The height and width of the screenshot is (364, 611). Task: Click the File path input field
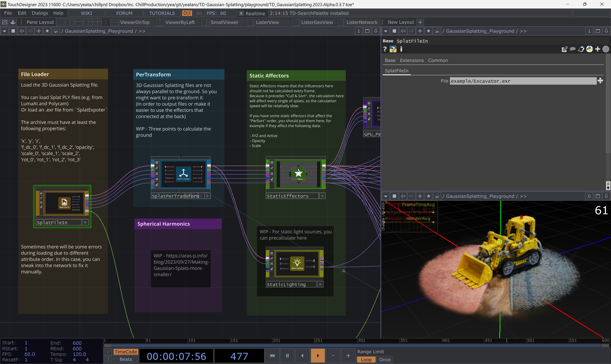(x=523, y=81)
